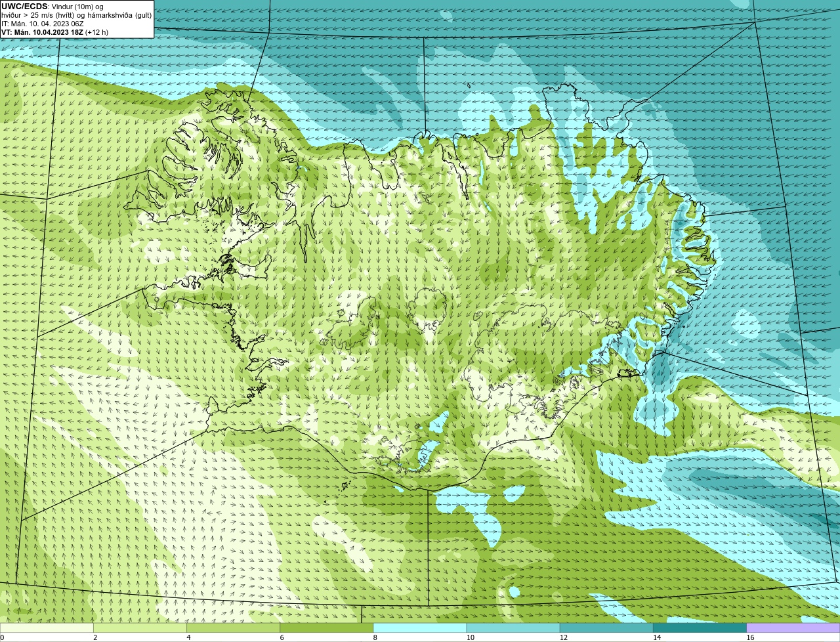Click the "IT: Mán. 10. 04. 2023 06Z" line
The image size is (840, 642).
pos(43,24)
